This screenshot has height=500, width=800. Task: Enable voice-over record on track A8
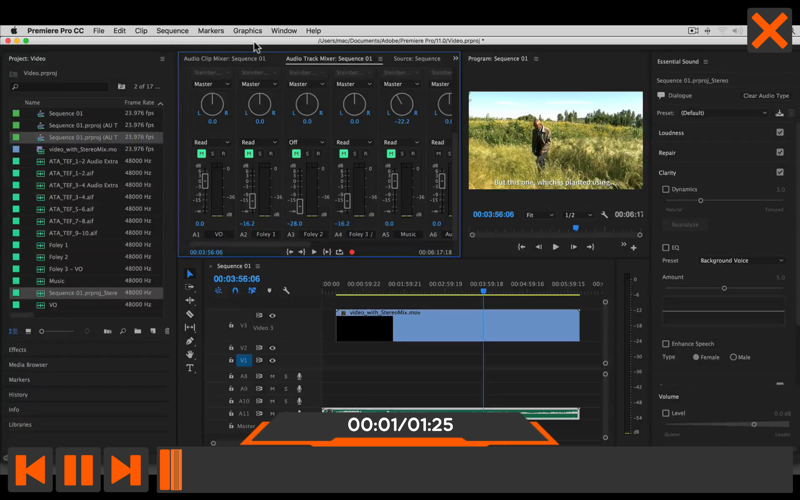299,376
